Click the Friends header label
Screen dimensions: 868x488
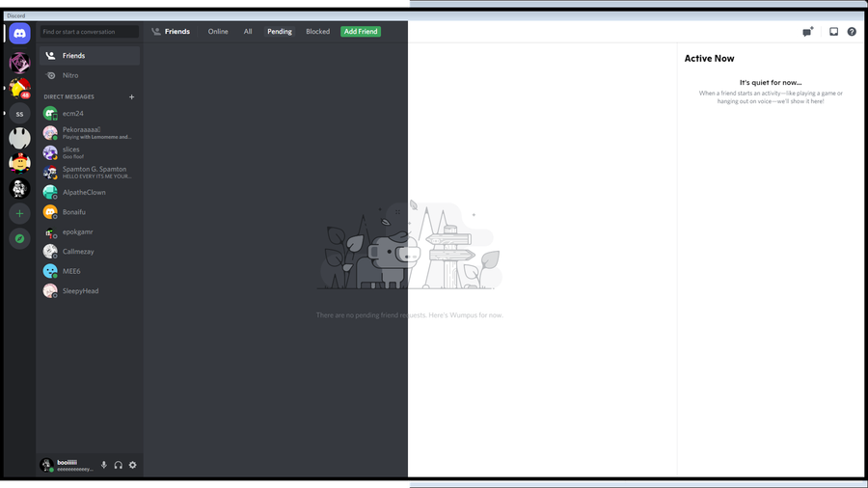click(177, 32)
